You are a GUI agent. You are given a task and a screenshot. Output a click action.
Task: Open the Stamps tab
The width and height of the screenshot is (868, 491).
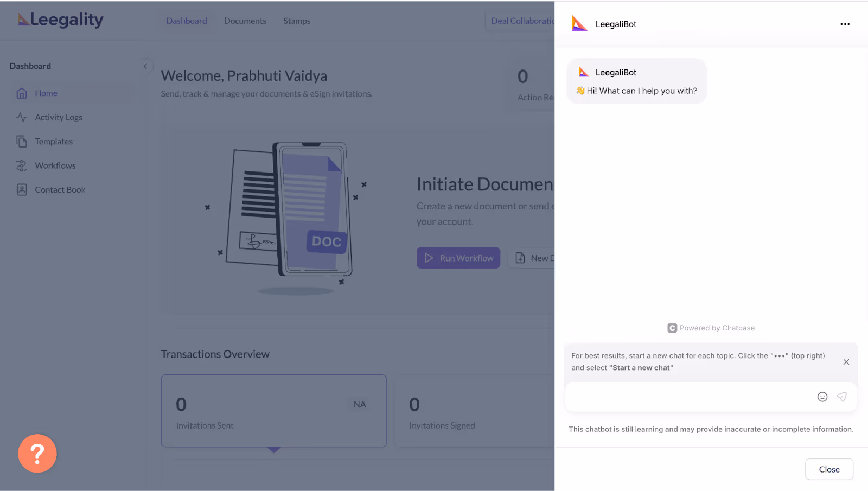[x=297, y=21]
